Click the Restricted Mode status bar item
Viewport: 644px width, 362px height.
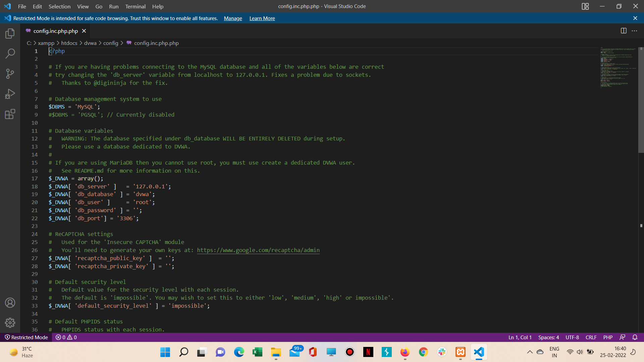point(26,338)
